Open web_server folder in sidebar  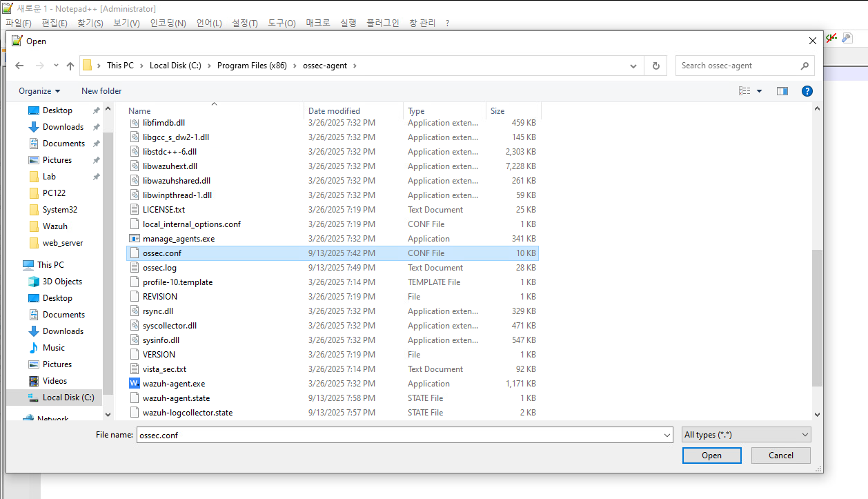click(62, 243)
